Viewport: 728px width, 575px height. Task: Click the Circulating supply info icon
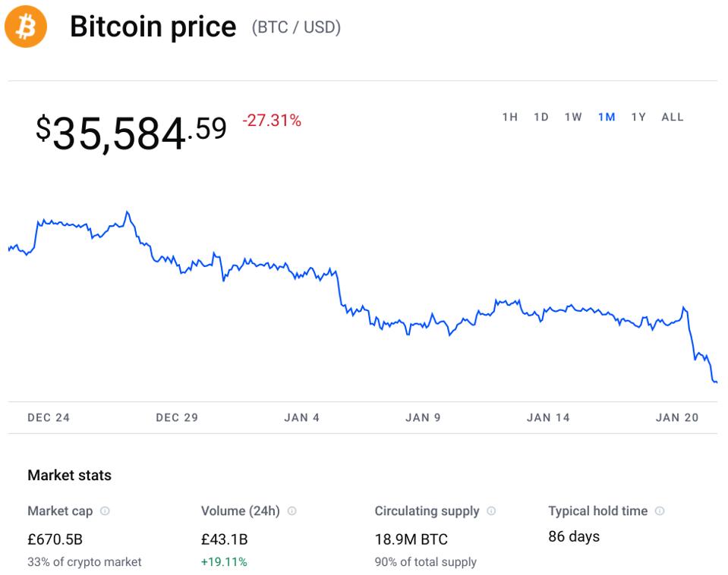coord(491,511)
